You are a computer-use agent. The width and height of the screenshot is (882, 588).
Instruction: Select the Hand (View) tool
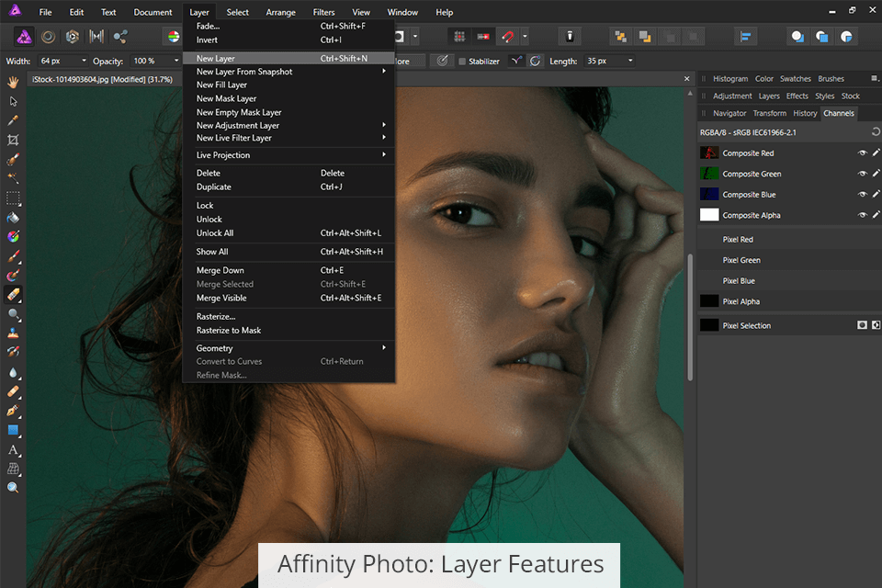pyautogui.click(x=13, y=82)
